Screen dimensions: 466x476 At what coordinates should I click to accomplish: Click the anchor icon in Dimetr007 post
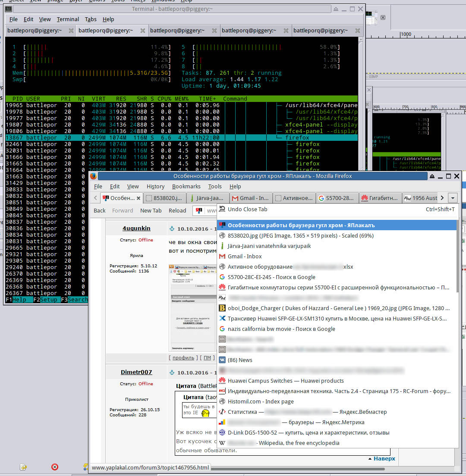pyautogui.click(x=172, y=372)
